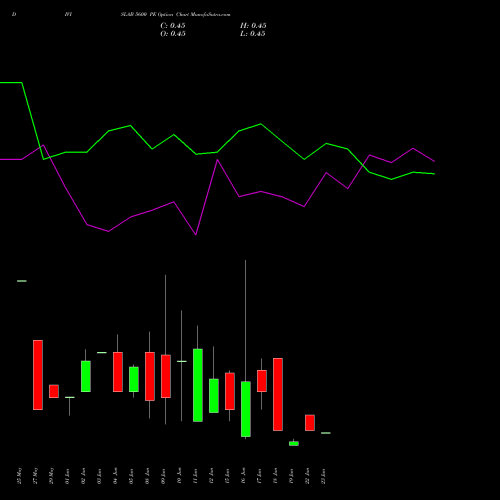Image resolution: width=500 pixels, height=500 pixels.
Task: Click the doji candle above 01 Jun
Action: (70, 397)
